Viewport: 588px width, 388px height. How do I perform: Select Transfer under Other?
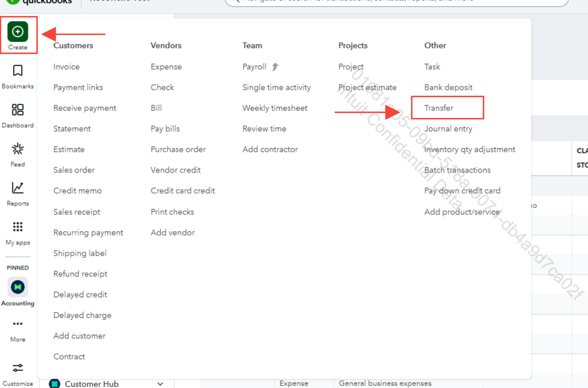[x=439, y=108]
